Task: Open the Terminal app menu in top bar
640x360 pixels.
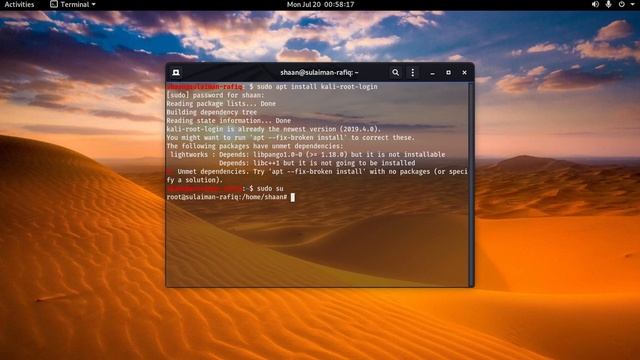Action: 73,4
